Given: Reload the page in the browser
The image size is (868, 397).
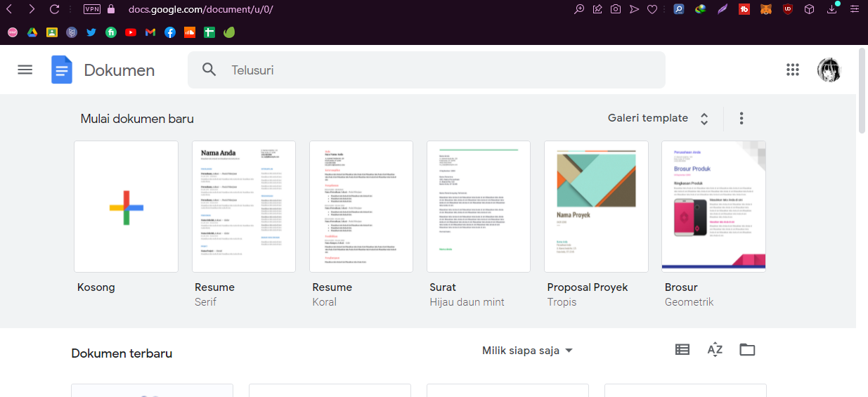Looking at the screenshot, I should [55, 9].
